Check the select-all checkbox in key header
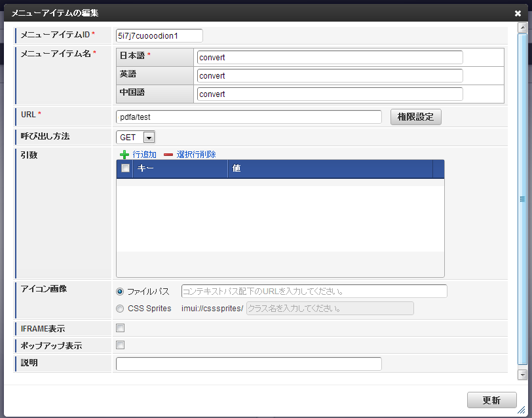Viewport: 532px width, 418px height. coord(126,168)
